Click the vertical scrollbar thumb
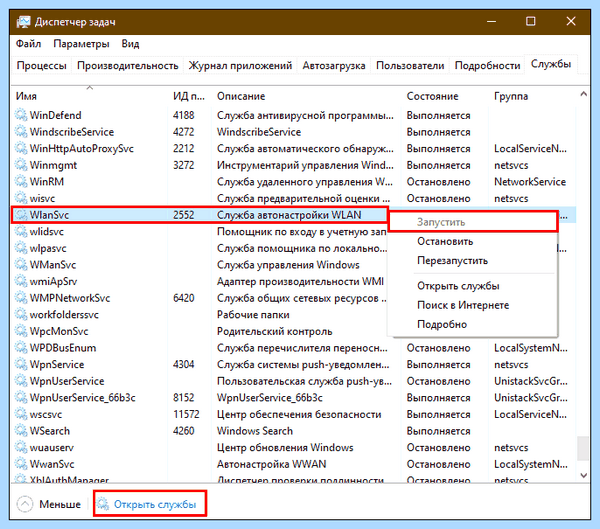 583,448
